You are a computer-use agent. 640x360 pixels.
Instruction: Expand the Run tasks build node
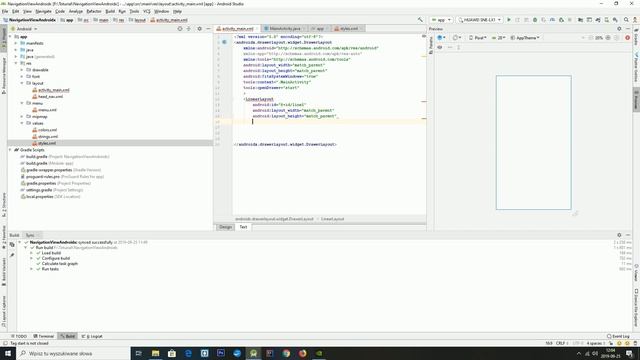[31, 269]
